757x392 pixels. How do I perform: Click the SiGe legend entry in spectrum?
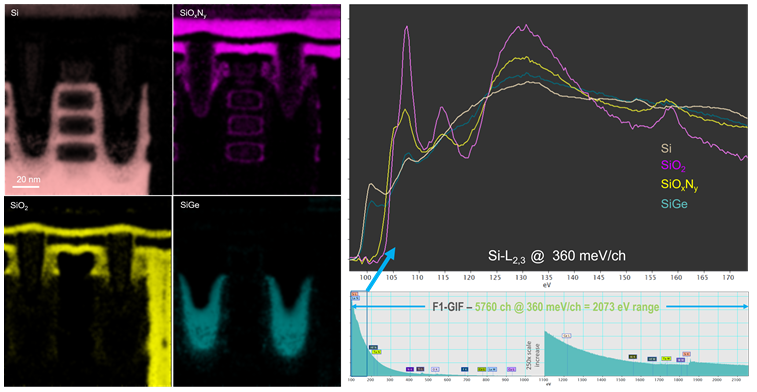coord(673,204)
